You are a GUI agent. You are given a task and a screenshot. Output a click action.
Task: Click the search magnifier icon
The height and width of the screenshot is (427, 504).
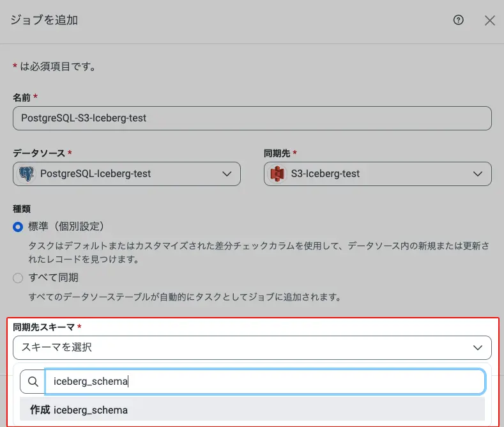tap(33, 382)
